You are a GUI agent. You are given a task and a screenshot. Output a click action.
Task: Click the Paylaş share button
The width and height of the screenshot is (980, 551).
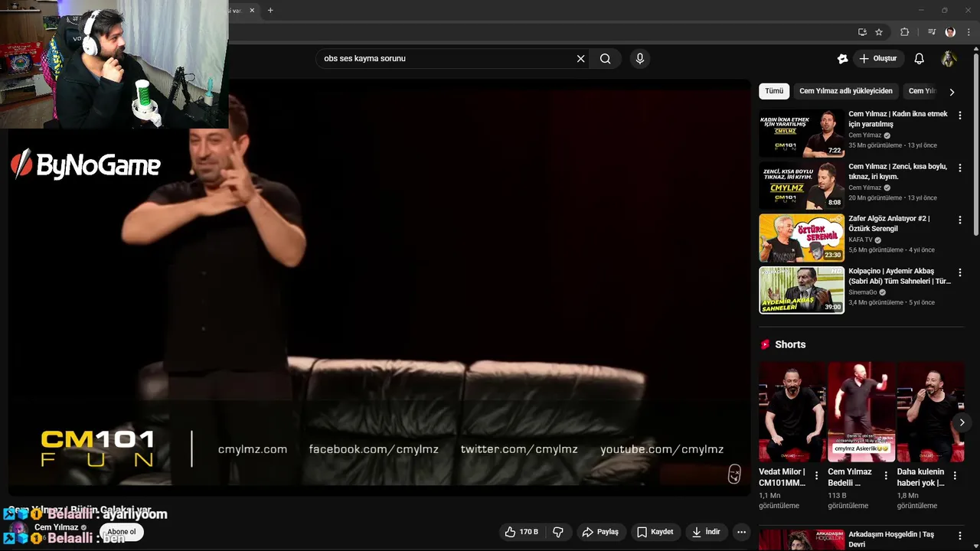point(601,532)
